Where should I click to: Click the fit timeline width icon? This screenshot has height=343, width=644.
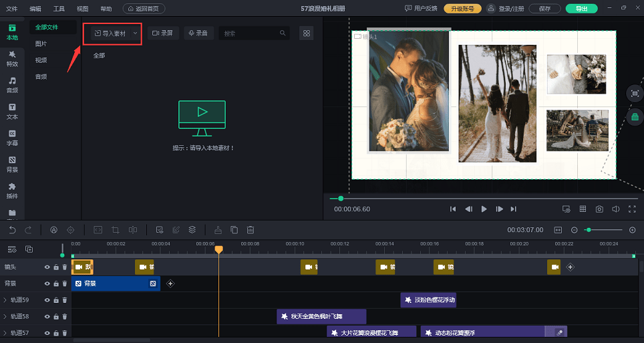pyautogui.click(x=558, y=230)
